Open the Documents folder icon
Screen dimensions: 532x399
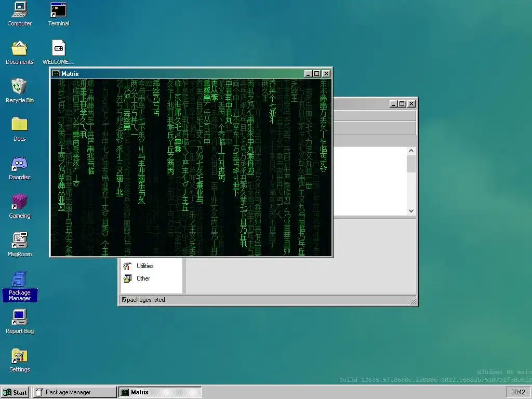(19, 52)
